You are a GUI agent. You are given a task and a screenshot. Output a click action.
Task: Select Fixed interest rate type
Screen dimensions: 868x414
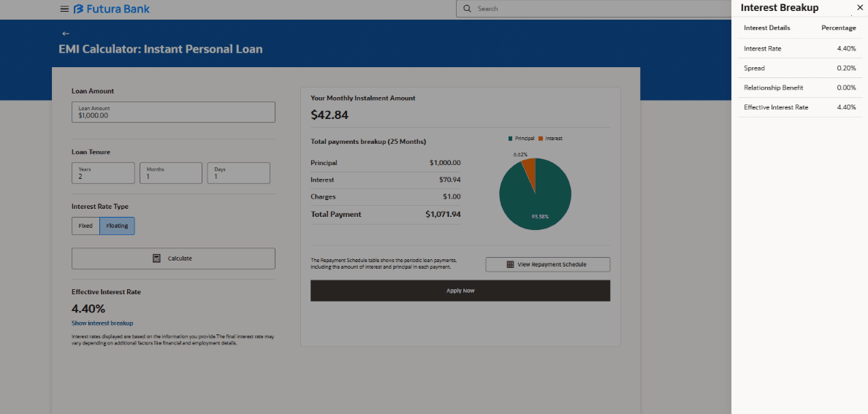[85, 226]
